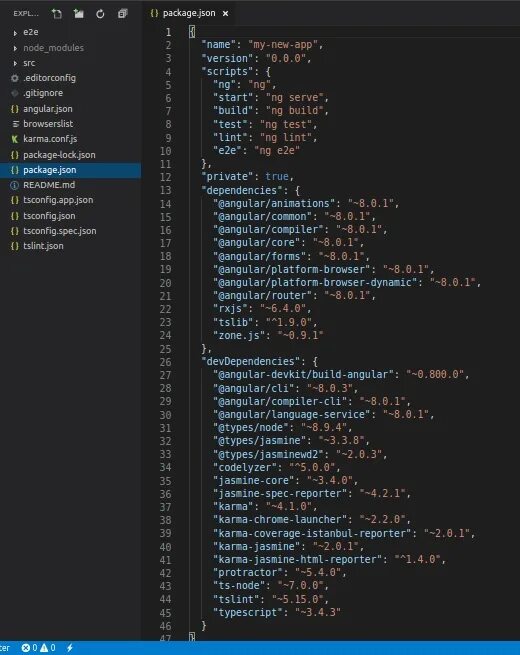The height and width of the screenshot is (655, 520).
Task: Click the "ng build" string value
Action: (x=294, y=111)
